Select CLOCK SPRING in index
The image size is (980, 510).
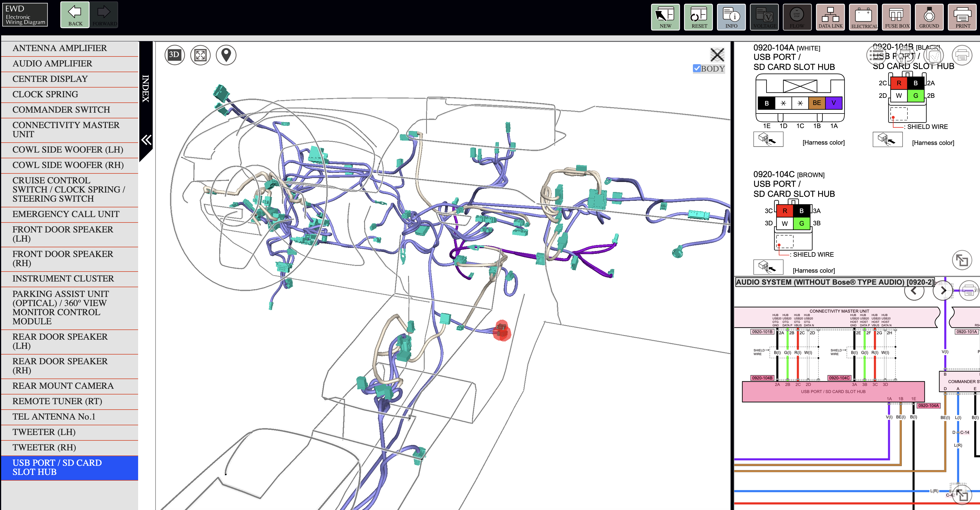[x=70, y=94]
